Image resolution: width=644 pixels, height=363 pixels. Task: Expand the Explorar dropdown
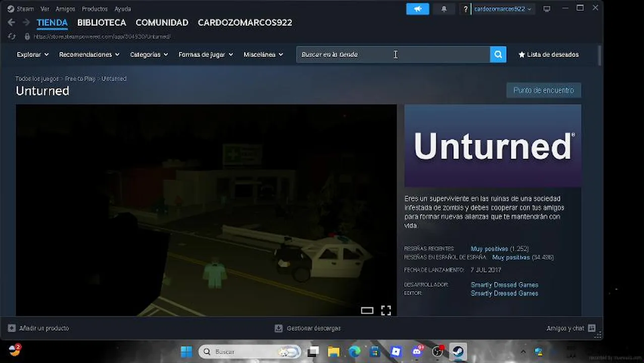tap(33, 54)
